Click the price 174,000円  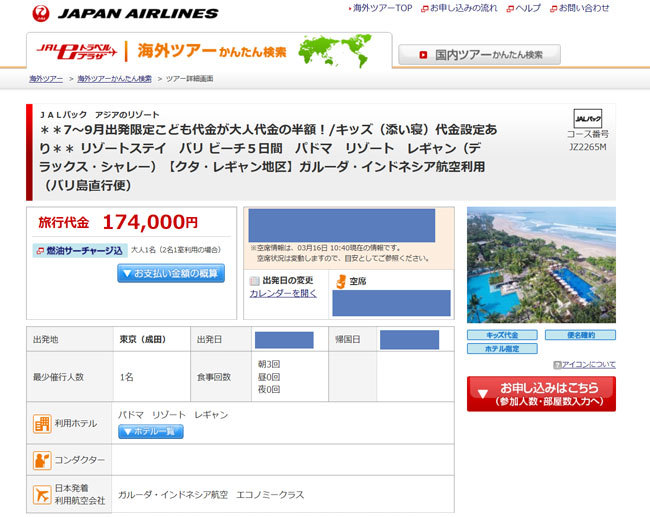(150, 222)
